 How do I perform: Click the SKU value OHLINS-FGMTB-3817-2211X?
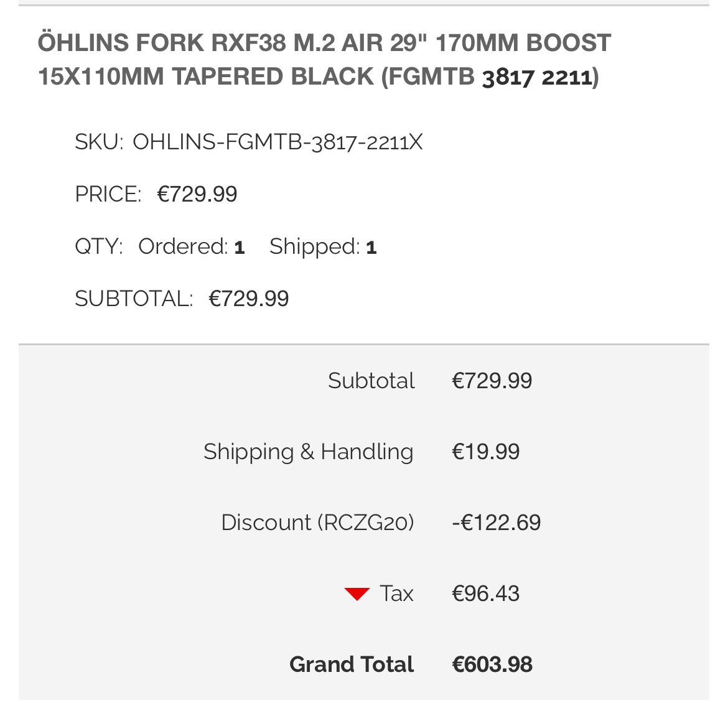click(278, 142)
